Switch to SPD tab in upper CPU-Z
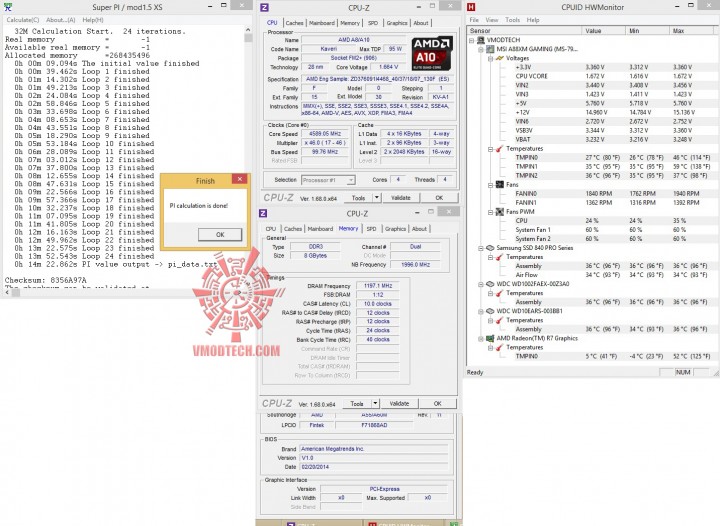This screenshot has height=526, width=720. pyautogui.click(x=373, y=23)
